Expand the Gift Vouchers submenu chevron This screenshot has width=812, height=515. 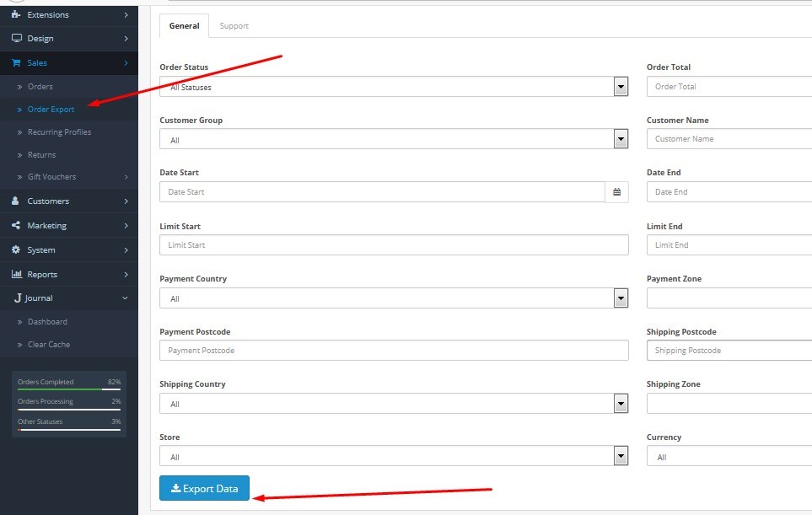click(126, 177)
